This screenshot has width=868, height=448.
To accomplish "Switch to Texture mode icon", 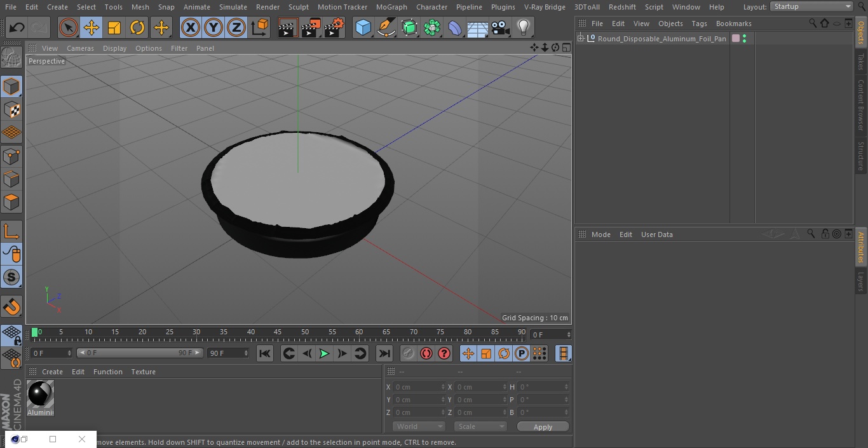I will (x=11, y=110).
